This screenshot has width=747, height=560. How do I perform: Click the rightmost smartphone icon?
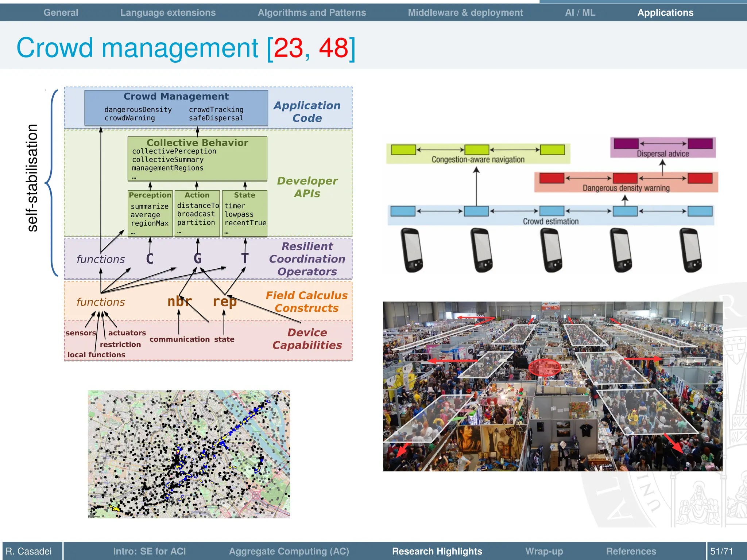pyautogui.click(x=690, y=250)
